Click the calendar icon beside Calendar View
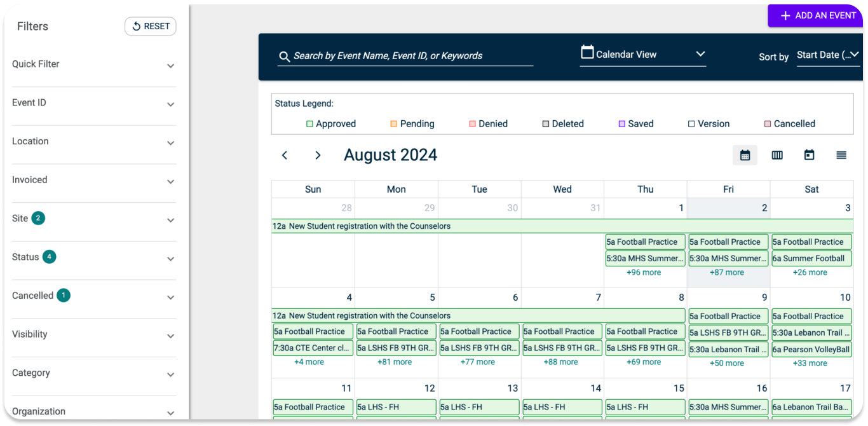868x426 pixels. [587, 53]
